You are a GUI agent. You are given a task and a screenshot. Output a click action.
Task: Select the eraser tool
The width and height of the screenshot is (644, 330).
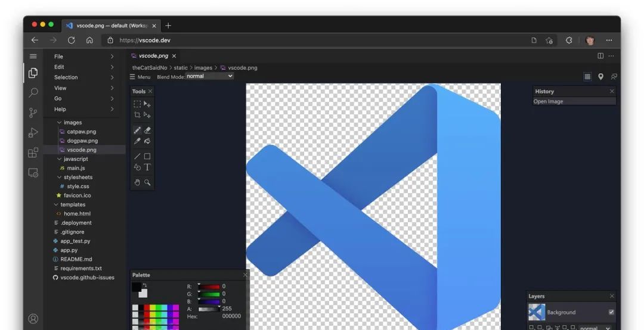pyautogui.click(x=147, y=130)
